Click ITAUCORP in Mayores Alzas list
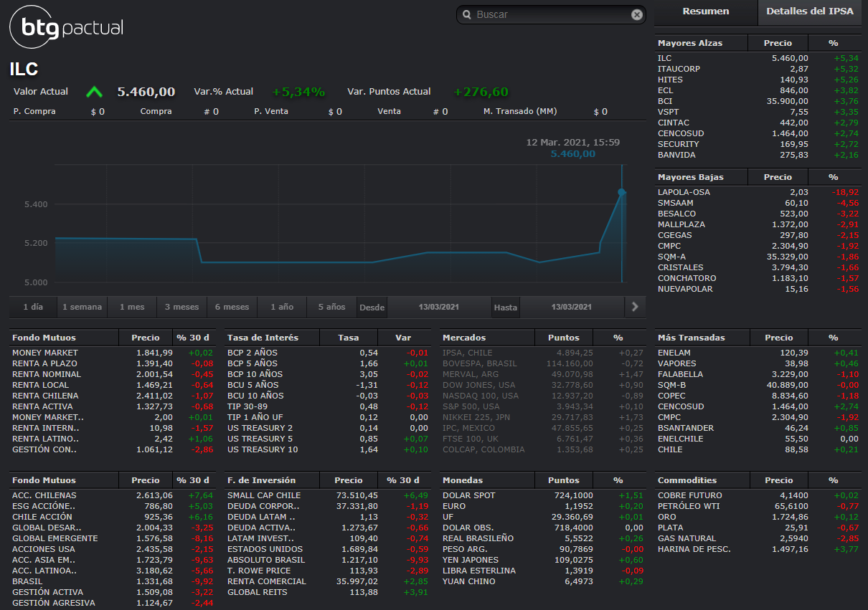This screenshot has width=868, height=610. click(679, 69)
